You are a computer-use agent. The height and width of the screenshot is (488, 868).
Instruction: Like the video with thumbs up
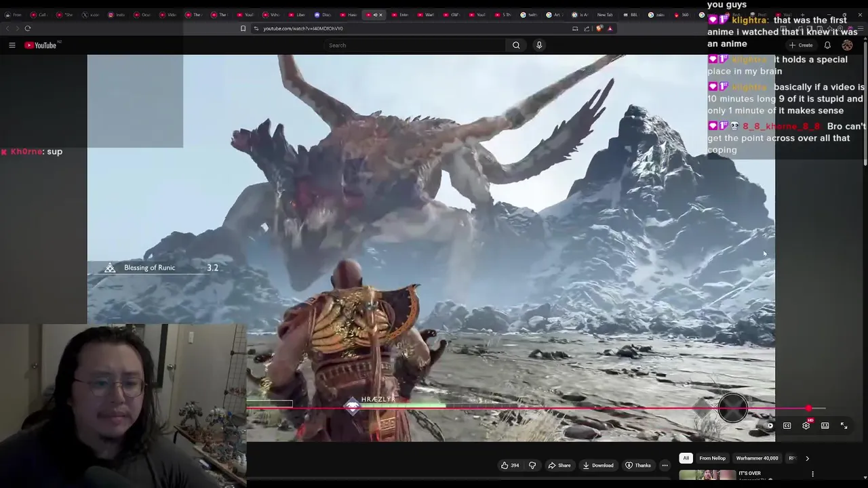click(x=509, y=466)
